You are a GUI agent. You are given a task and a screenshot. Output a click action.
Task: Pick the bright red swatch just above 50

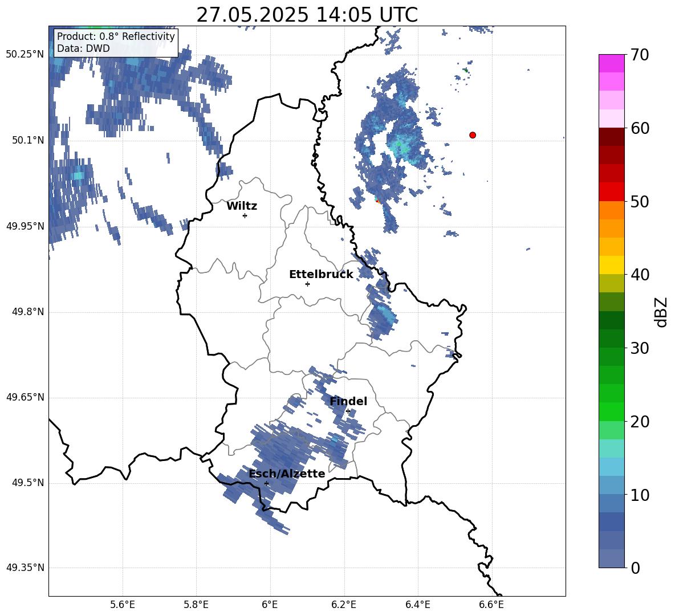click(611, 192)
